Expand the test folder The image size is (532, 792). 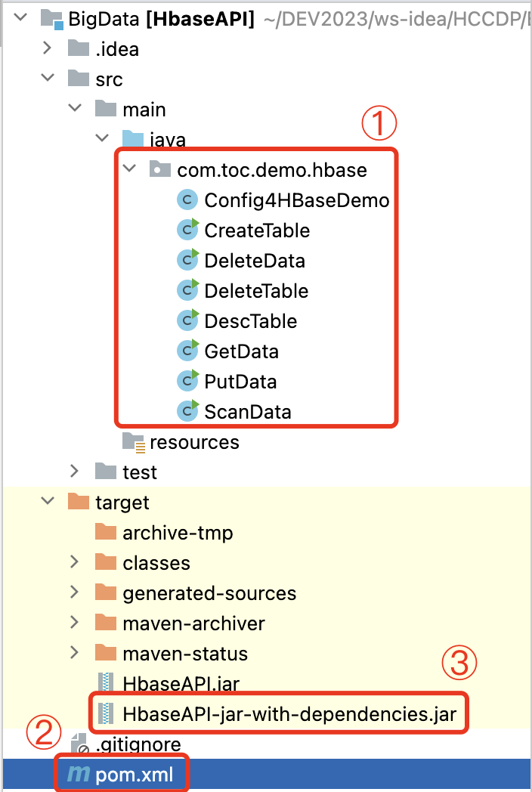75,472
